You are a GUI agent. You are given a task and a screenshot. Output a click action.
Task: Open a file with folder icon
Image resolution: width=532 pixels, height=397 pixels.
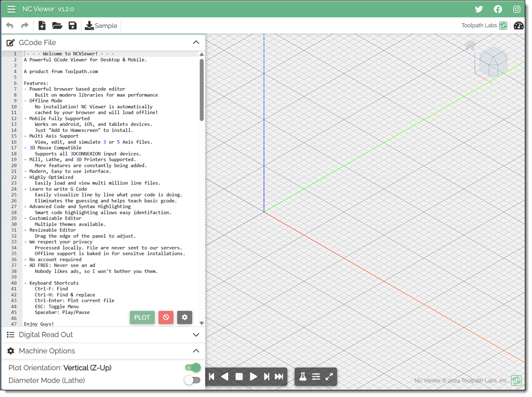coord(57,26)
